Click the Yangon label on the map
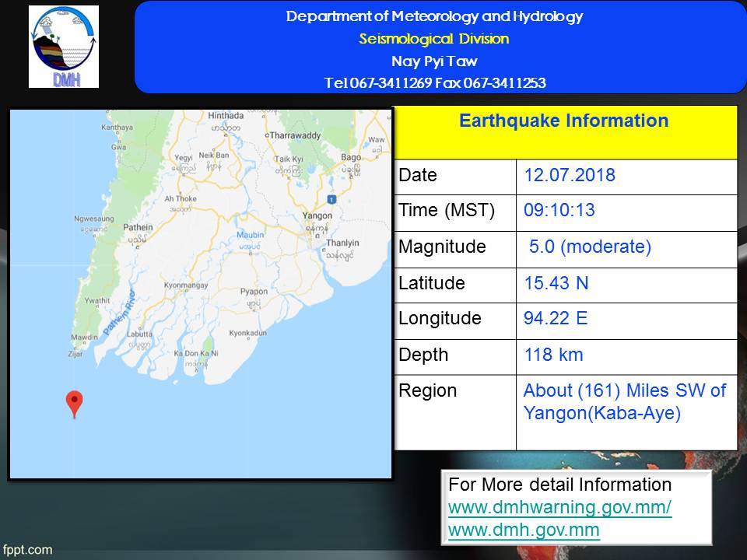This screenshot has width=747, height=560. tap(317, 215)
